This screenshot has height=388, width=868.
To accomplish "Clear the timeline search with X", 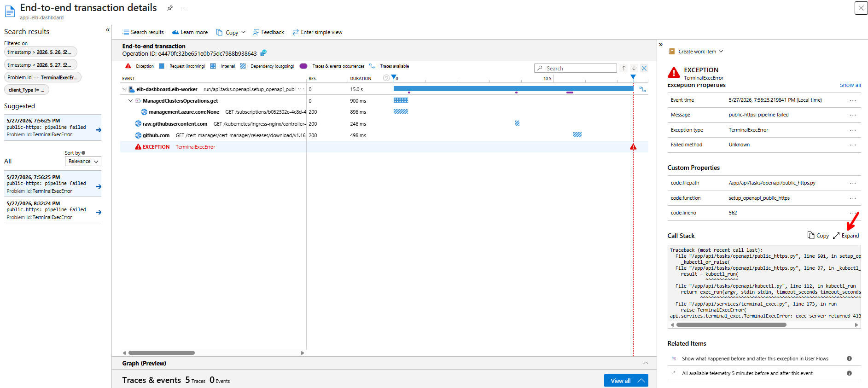I will point(644,68).
